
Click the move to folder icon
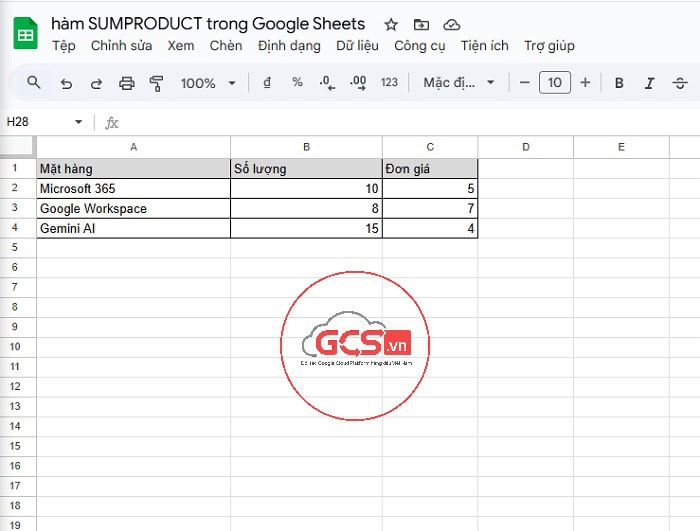tap(421, 24)
